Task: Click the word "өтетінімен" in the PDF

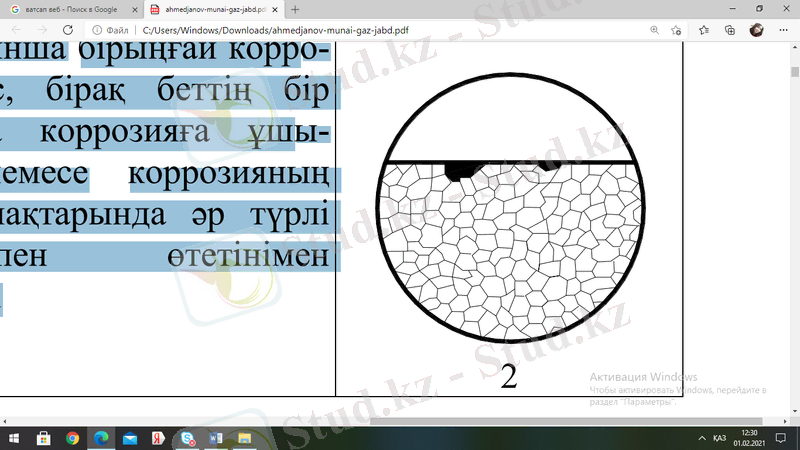Action: (248, 256)
